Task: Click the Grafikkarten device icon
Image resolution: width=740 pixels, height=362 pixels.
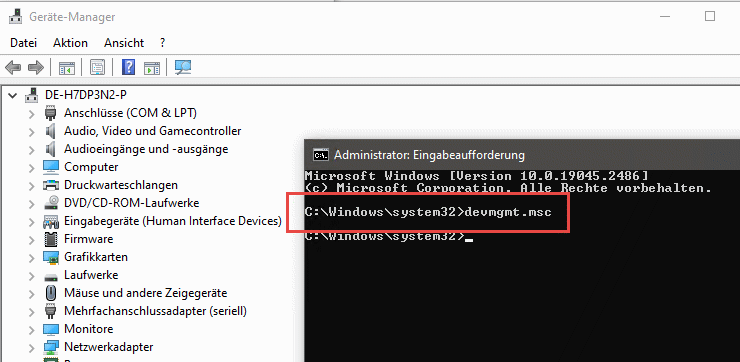Action: [x=51, y=257]
